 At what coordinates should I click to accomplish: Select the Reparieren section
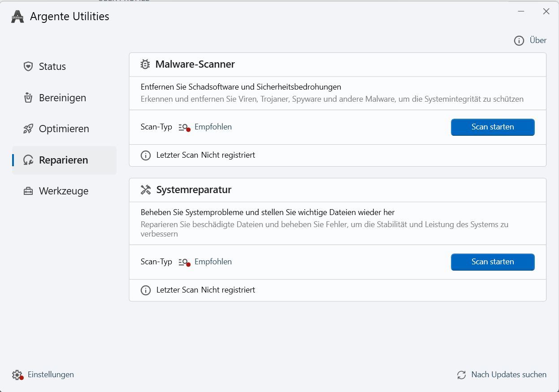tap(63, 160)
